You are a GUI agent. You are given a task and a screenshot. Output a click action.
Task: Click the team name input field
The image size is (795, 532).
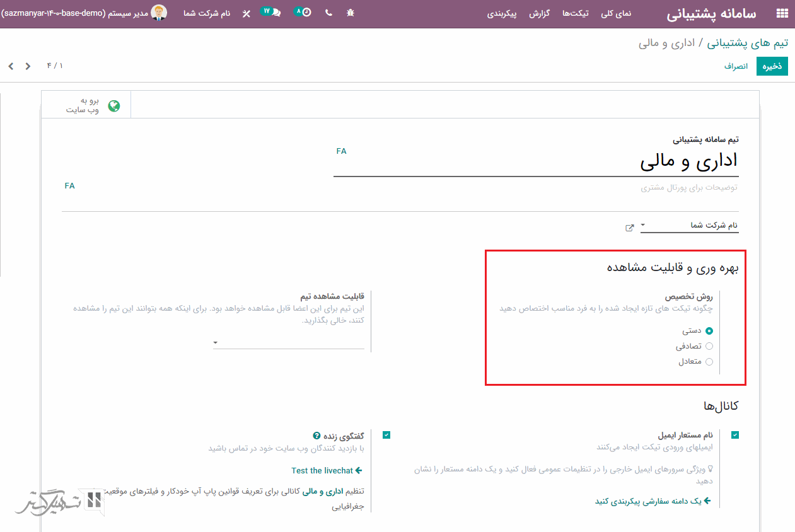(536, 163)
